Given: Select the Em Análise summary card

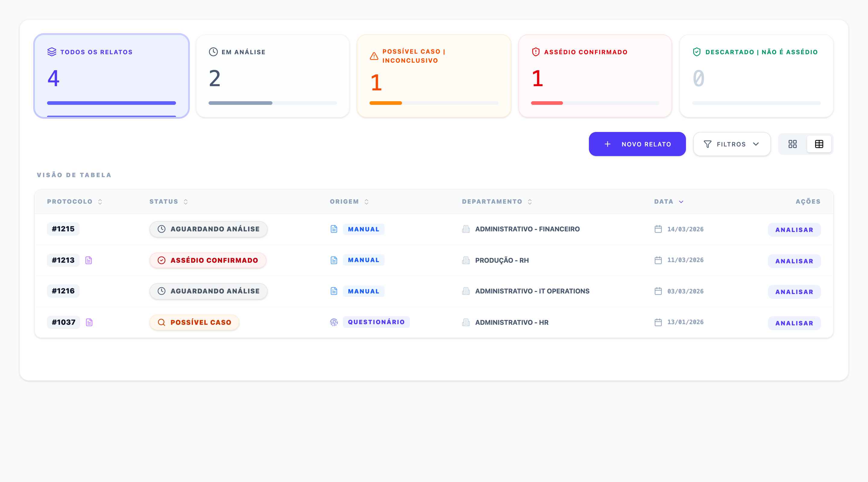Looking at the screenshot, I should 272,76.
